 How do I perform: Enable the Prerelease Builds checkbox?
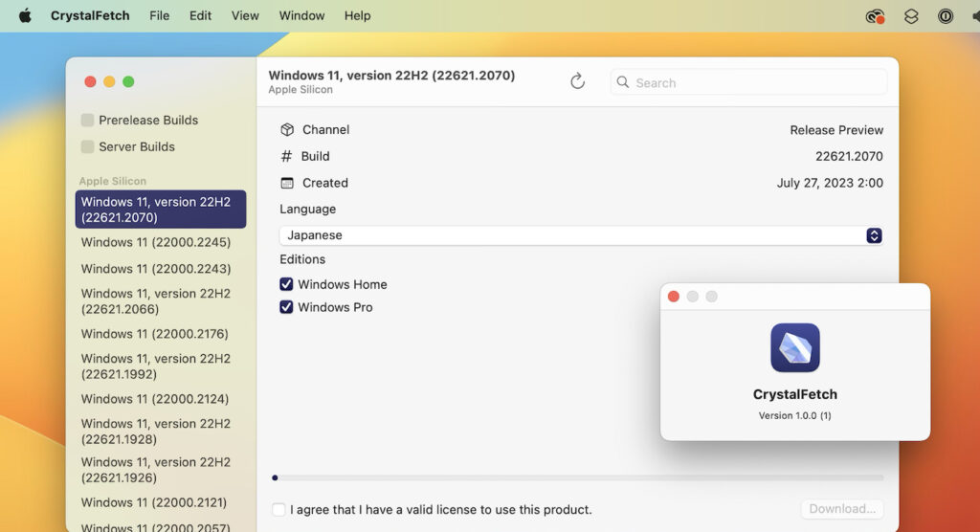click(87, 120)
